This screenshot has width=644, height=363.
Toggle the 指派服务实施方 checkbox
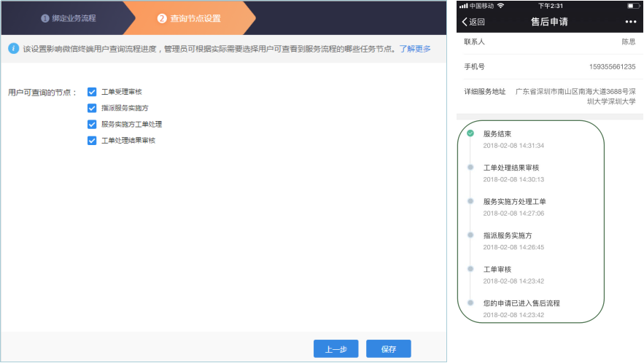coord(92,108)
